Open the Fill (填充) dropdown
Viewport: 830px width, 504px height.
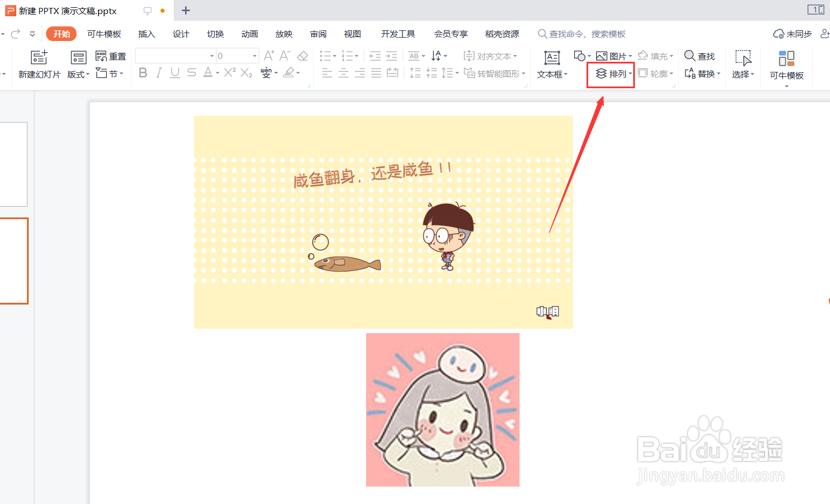[x=656, y=56]
